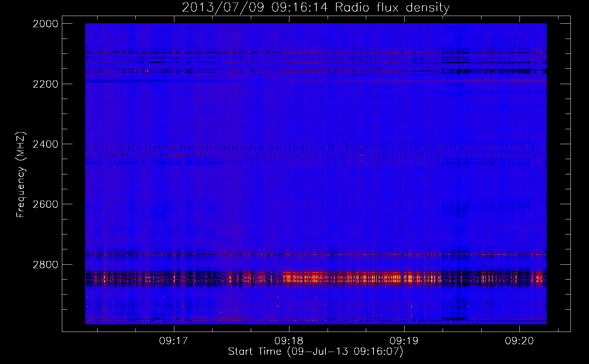Click the '09:19' time axis label
Viewport: 589px width, 364px height.
tap(404, 341)
